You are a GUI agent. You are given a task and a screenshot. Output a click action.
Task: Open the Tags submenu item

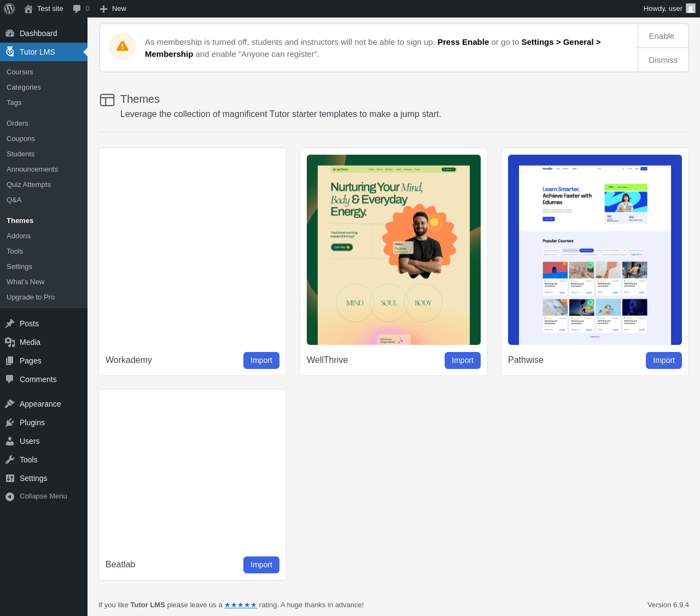coord(14,103)
